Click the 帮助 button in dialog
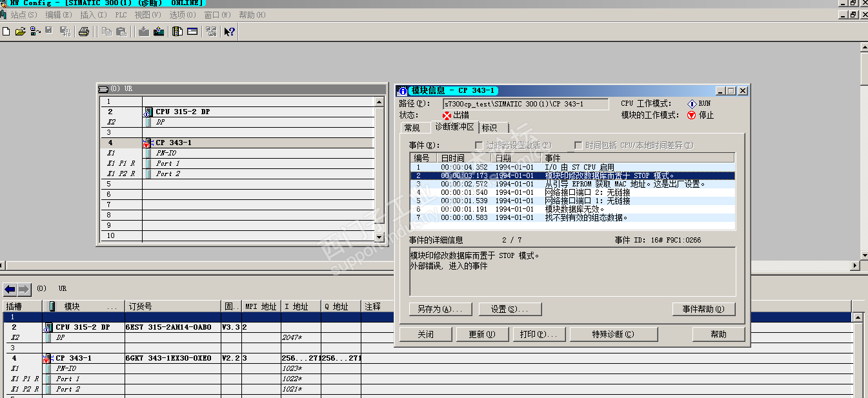 point(718,334)
